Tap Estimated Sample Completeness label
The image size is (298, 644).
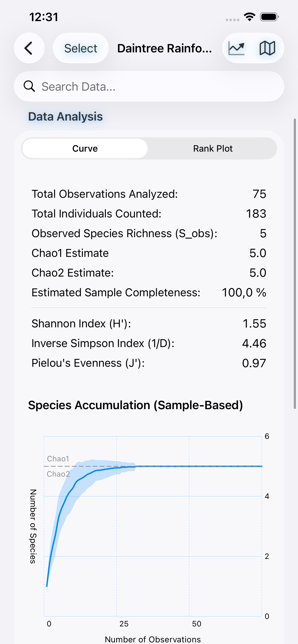(x=116, y=293)
